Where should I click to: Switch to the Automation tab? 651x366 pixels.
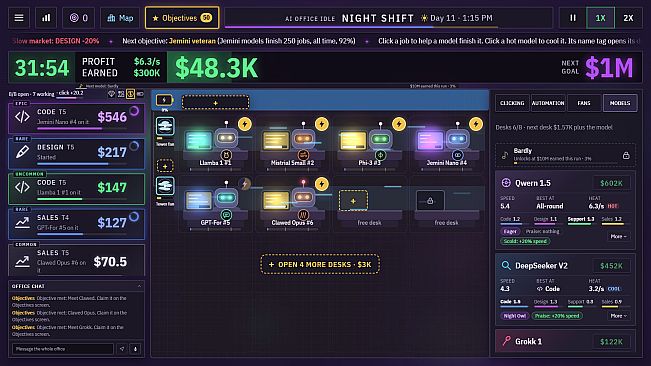click(548, 103)
